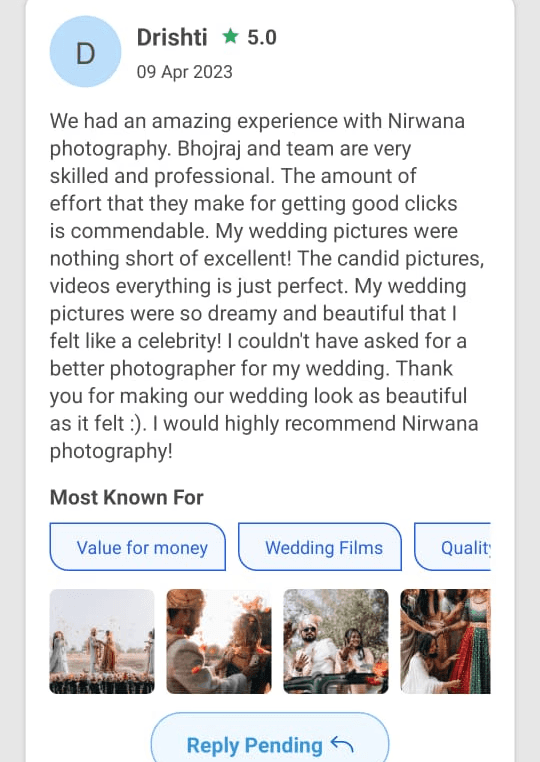Click the 5.0 rating score
Image resolution: width=540 pixels, height=762 pixels.
262,37
